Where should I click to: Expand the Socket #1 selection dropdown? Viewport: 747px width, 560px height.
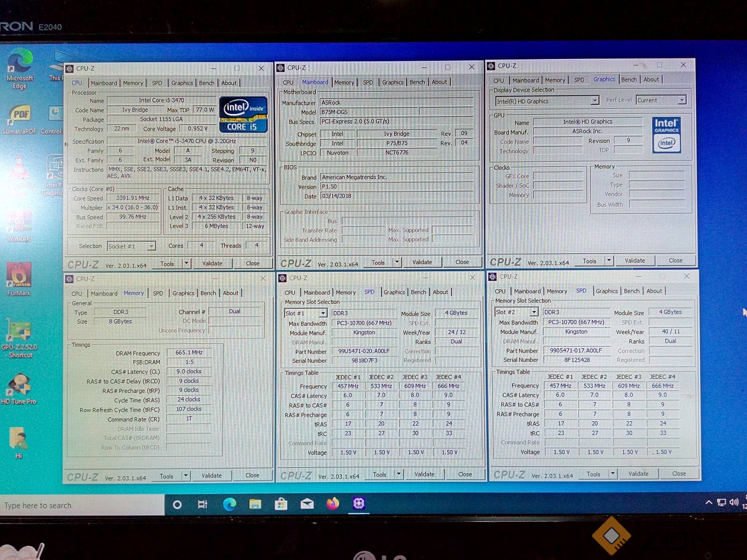151,246
